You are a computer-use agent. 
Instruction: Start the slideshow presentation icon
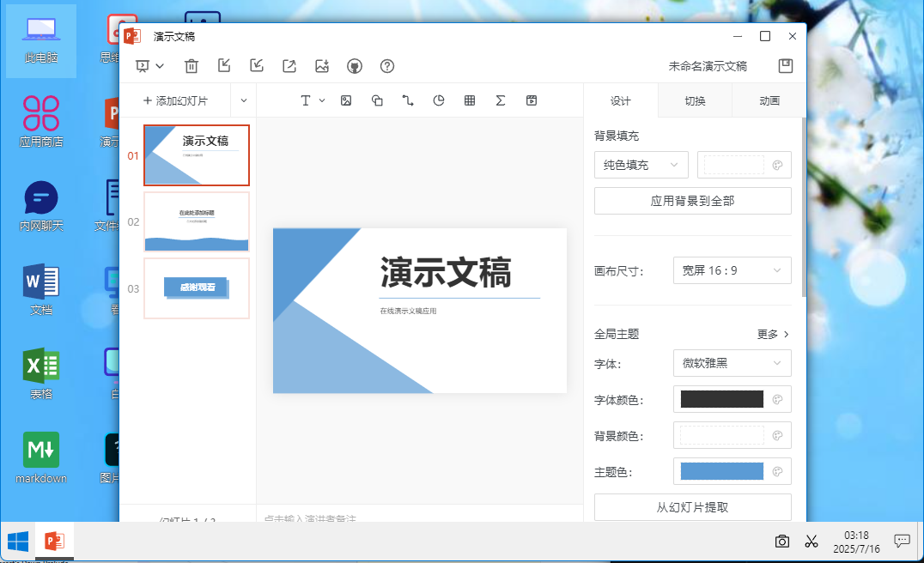(x=142, y=66)
